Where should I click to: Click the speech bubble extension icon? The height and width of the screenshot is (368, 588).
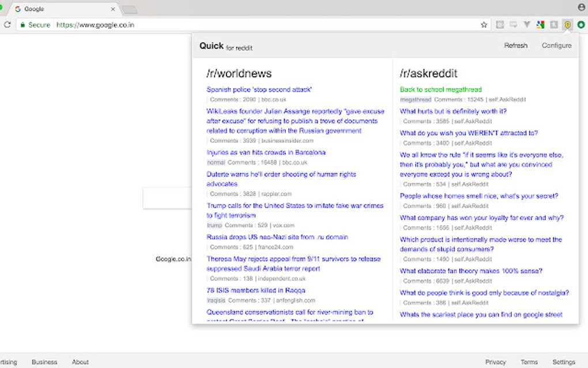point(513,24)
